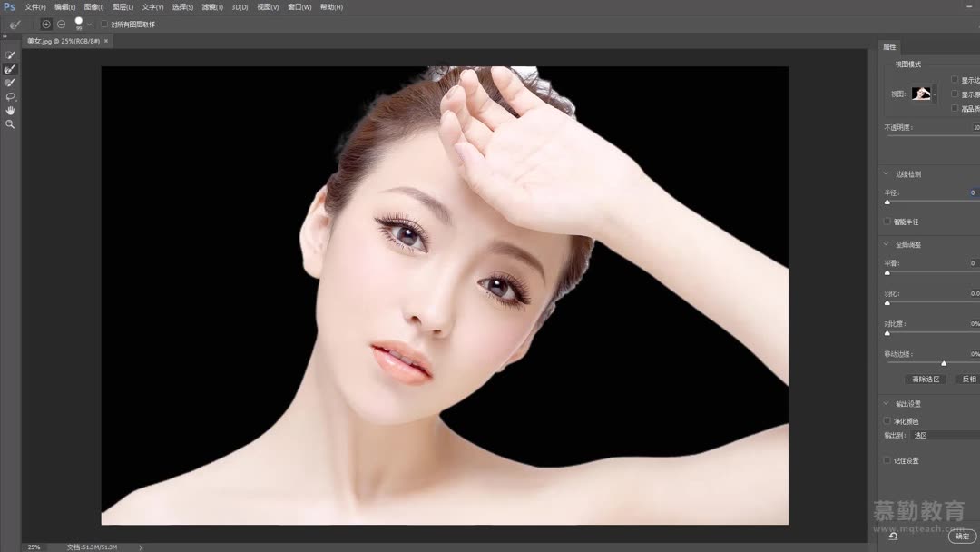Select the Brush tool in the left toolbar
The height and width of the screenshot is (552, 980).
pyautogui.click(x=10, y=83)
